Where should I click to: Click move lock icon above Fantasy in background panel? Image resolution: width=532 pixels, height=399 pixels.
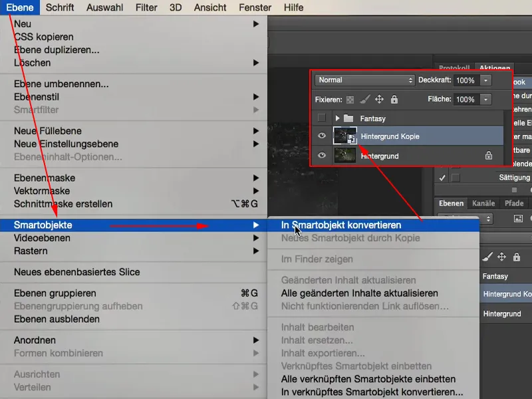coord(501,257)
